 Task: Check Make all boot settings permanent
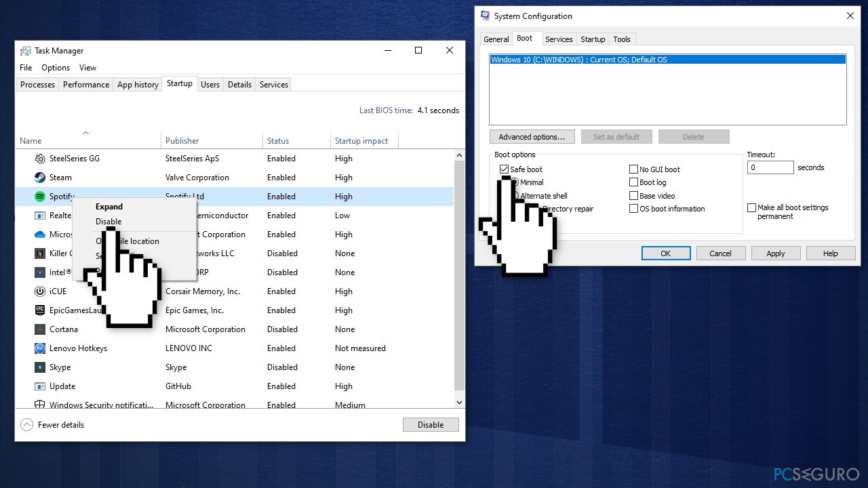751,208
